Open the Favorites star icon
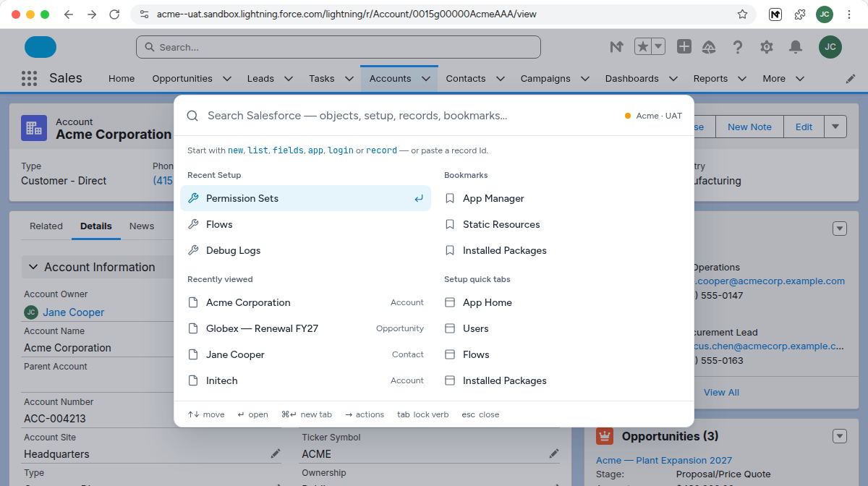Image resolution: width=868 pixels, height=486 pixels. click(x=643, y=47)
